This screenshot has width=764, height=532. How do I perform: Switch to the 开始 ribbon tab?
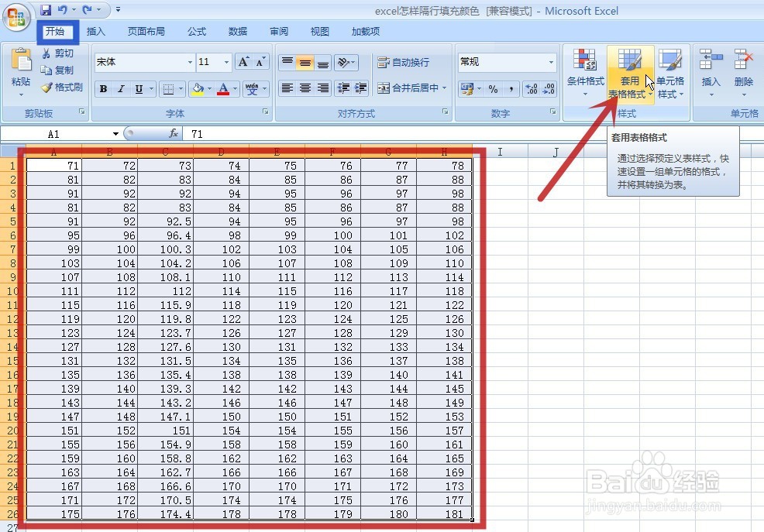[x=55, y=31]
